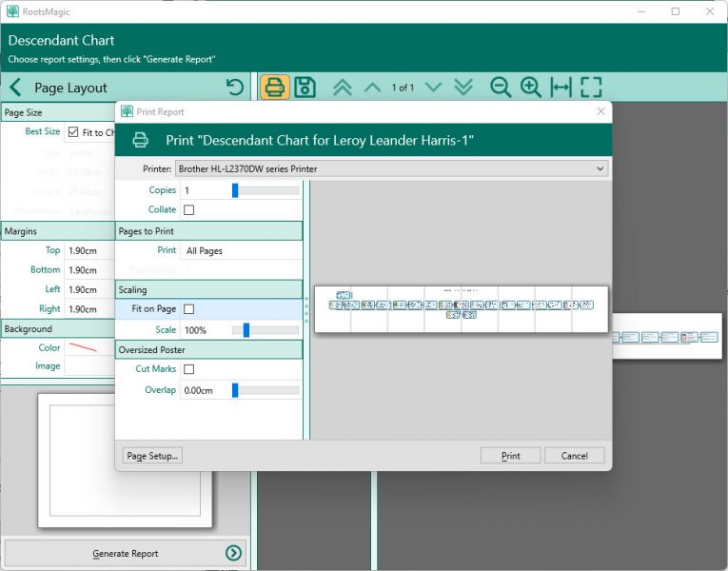Go back with Page Layout arrow
728x571 pixels.
point(15,88)
